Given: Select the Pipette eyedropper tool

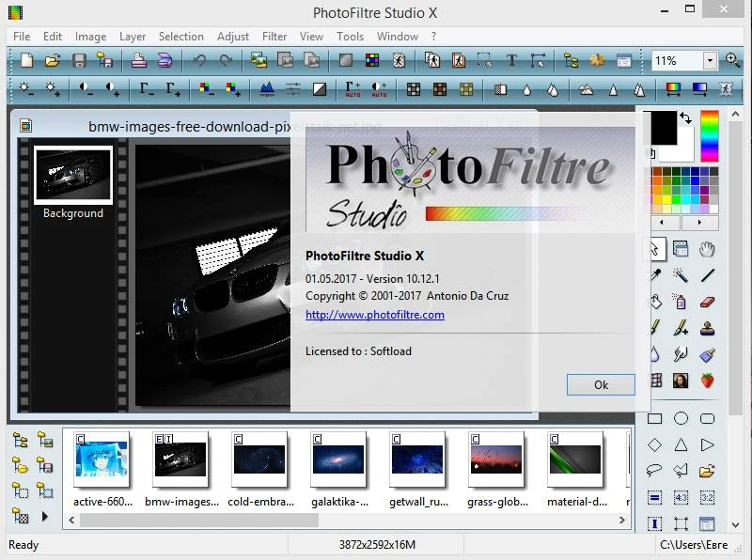Looking at the screenshot, I should [655, 275].
